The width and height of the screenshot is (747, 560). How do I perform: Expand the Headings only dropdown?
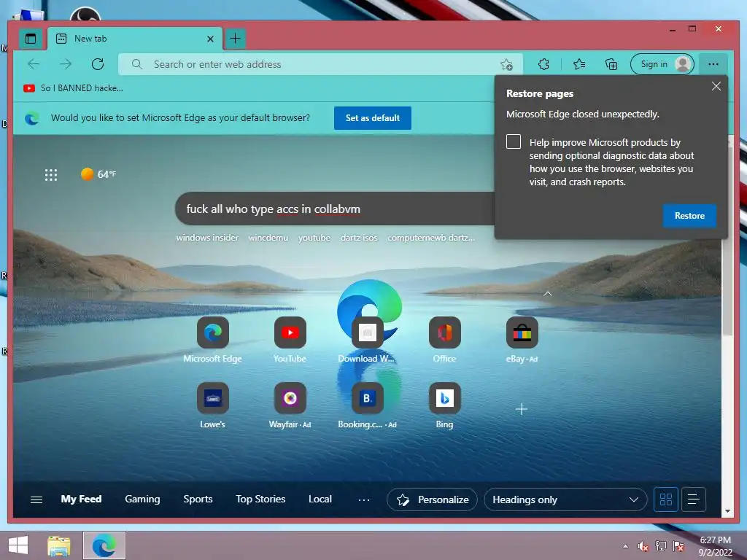(565, 499)
